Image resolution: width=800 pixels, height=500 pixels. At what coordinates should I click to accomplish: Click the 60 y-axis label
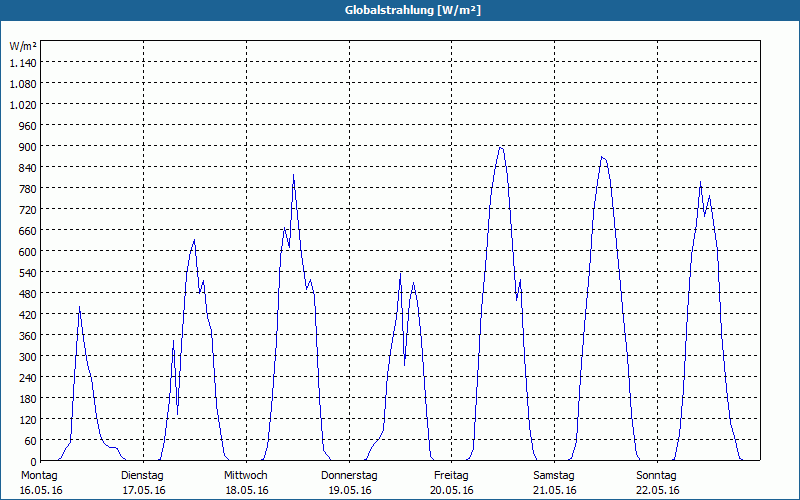point(31,440)
